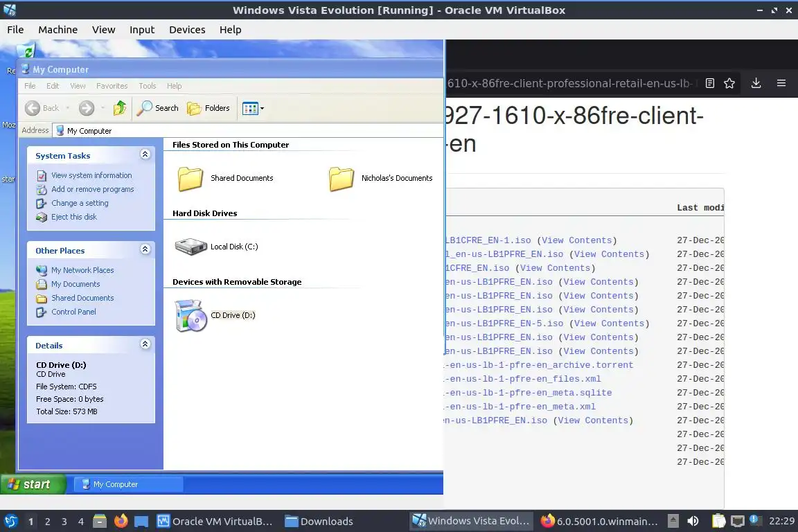
Task: Collapse the System Tasks panel
Action: (145, 154)
